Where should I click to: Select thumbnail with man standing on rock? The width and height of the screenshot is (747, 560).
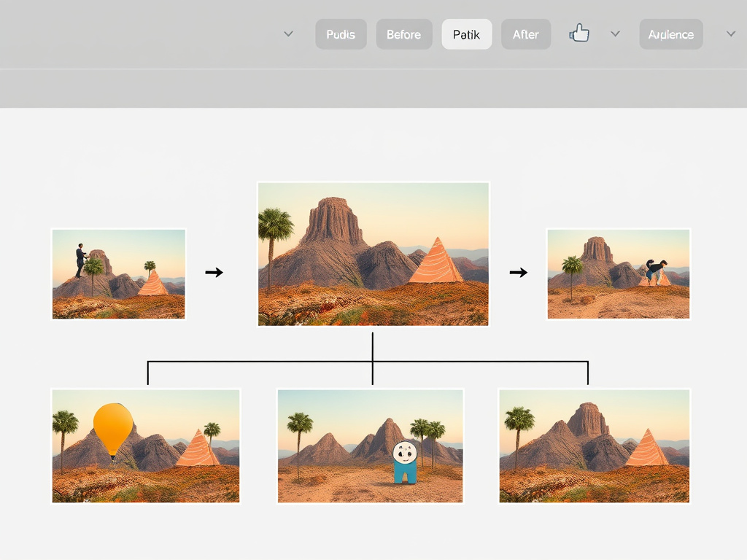[x=119, y=274]
